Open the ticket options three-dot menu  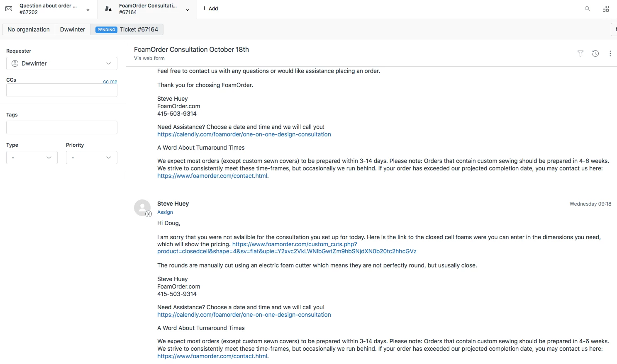point(610,53)
